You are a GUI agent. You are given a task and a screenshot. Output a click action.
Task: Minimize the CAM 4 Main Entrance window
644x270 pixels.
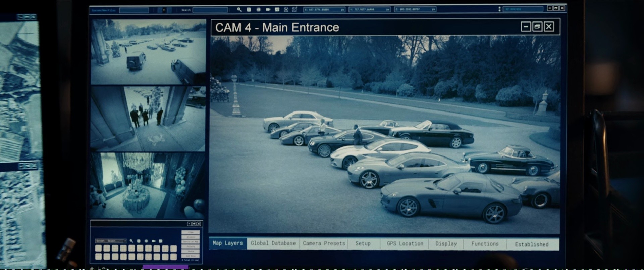coord(526,27)
